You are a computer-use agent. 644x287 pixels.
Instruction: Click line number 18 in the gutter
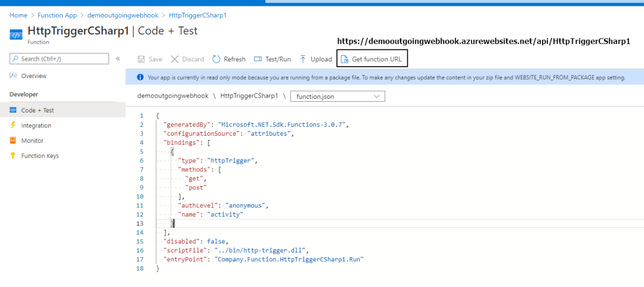140,268
